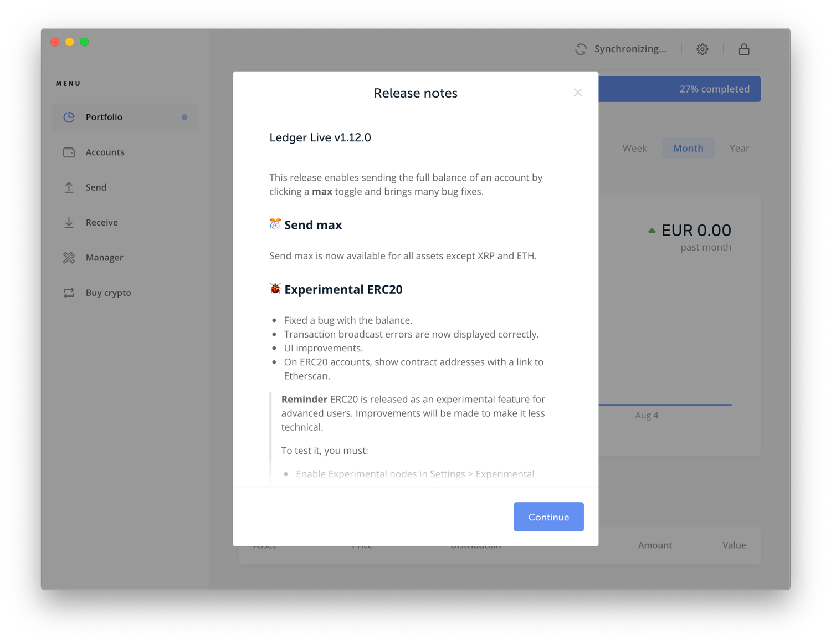The width and height of the screenshot is (831, 644).
Task: Click the Experimental ERC20 heading
Action: pyautogui.click(x=343, y=289)
